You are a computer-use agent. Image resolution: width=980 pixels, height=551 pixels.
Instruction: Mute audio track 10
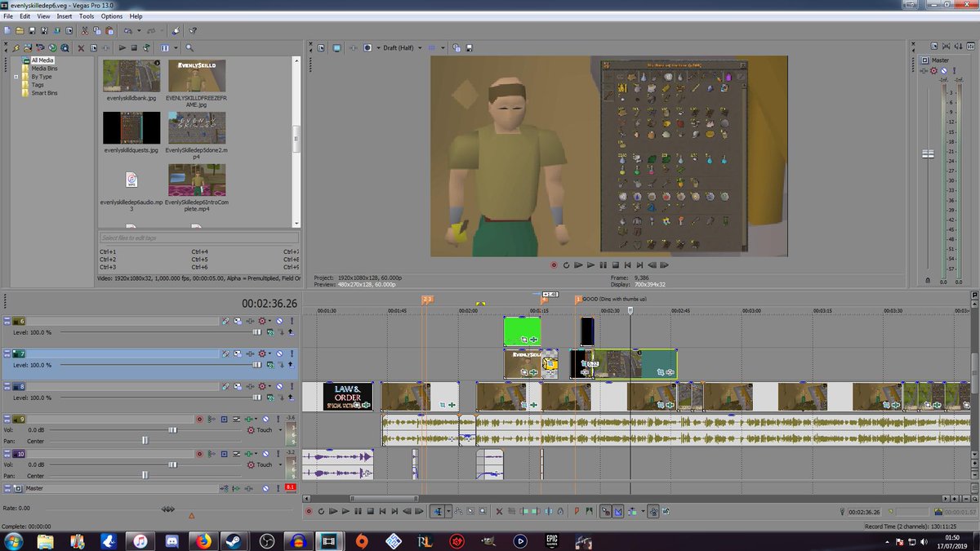[x=265, y=454]
